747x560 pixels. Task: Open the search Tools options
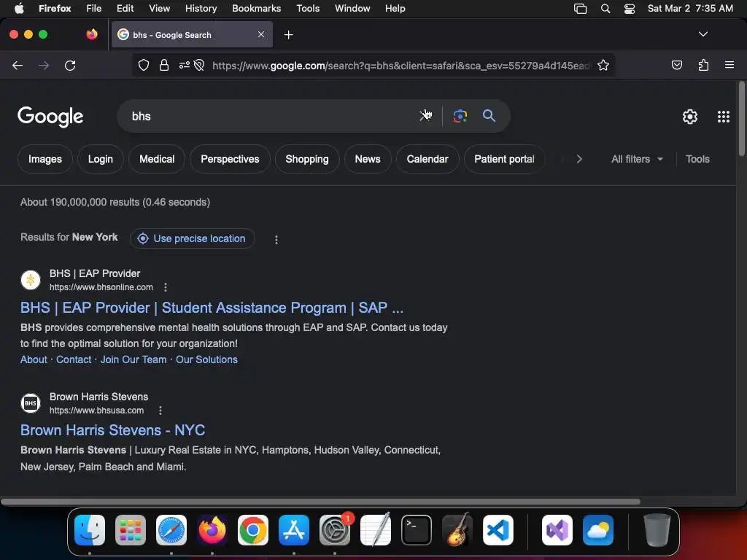(x=697, y=159)
